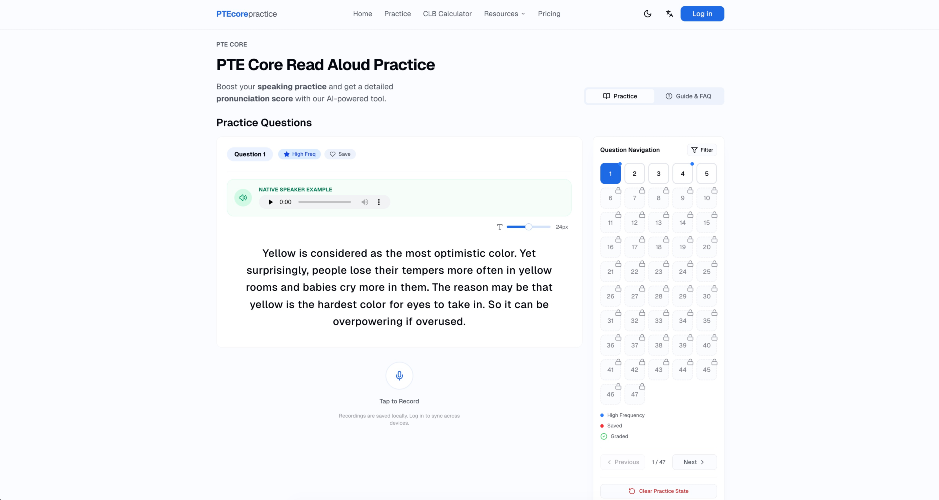Image resolution: width=939 pixels, height=500 pixels.
Task: Go to next question with Next chevron
Action: coord(694,462)
